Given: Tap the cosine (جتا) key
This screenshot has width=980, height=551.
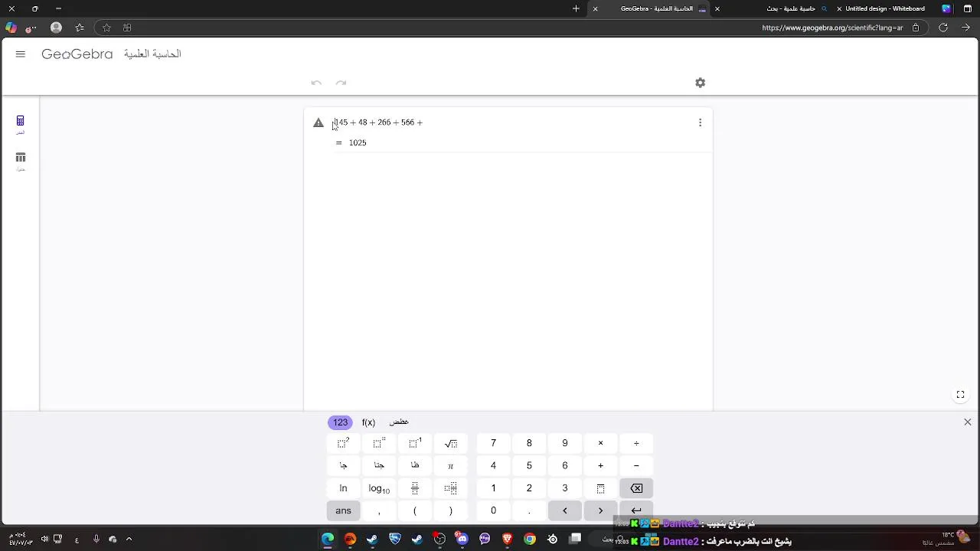Looking at the screenshot, I should tap(379, 465).
